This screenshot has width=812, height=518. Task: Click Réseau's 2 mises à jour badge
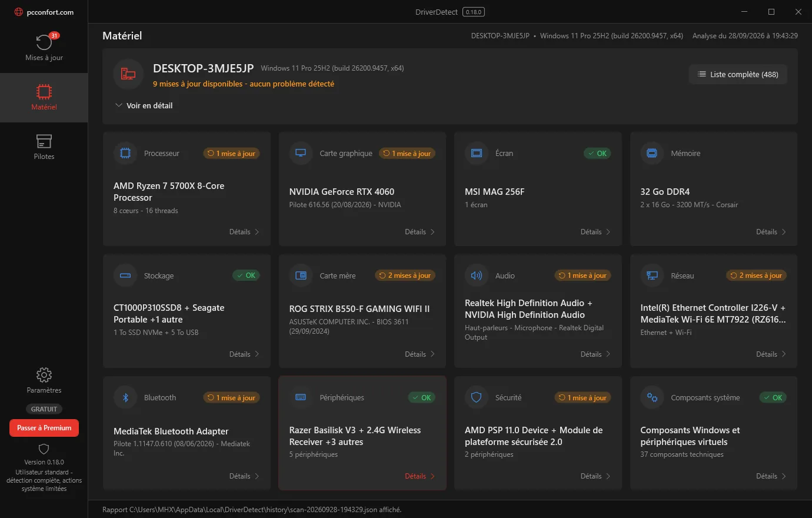point(757,275)
